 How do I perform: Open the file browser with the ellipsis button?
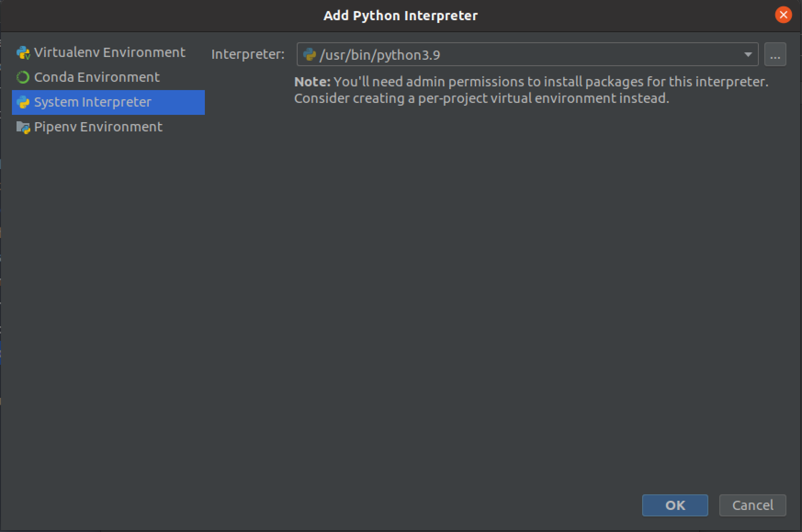click(775, 54)
